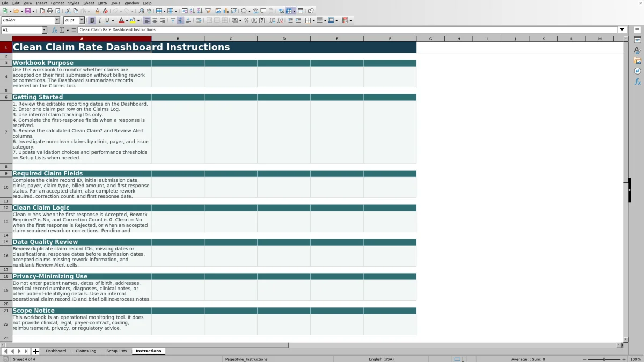Viewport: 644px width, 362px height.
Task: Click the Copy icon
Action: [x=76, y=11]
